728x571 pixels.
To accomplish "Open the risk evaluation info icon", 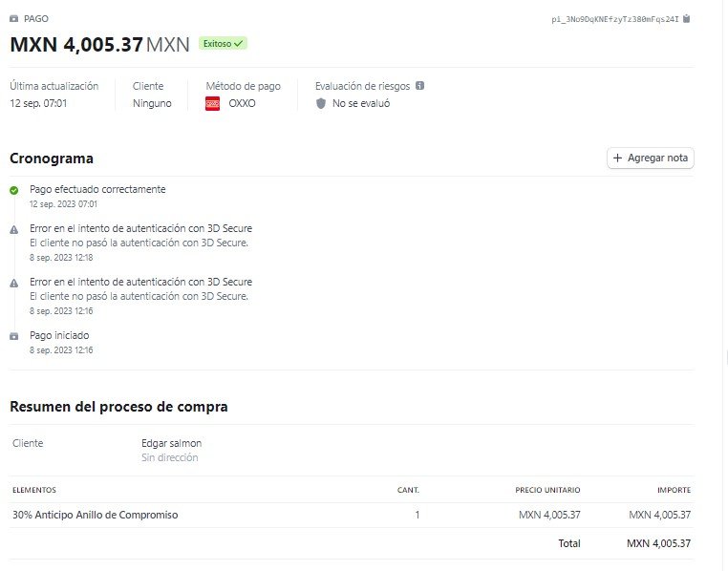I will [x=419, y=86].
